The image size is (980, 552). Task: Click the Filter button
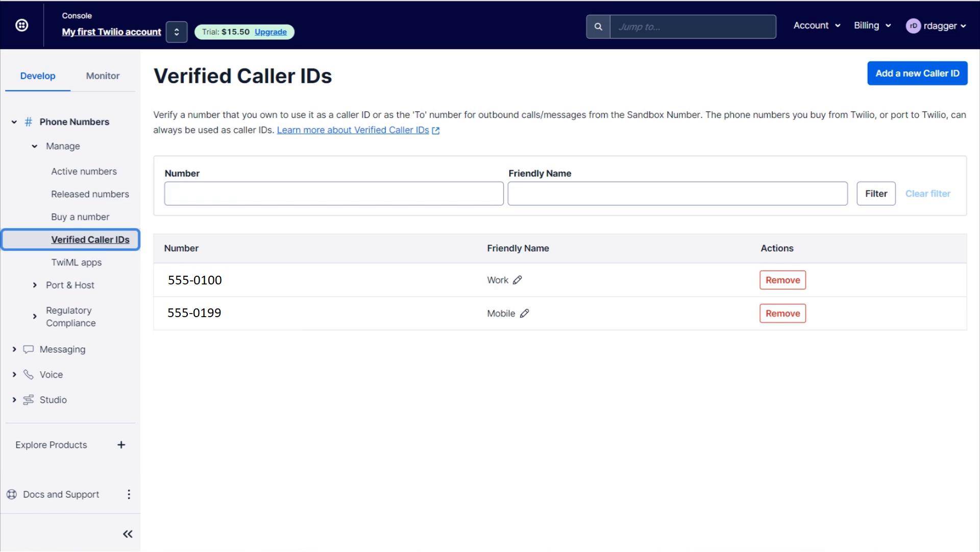(x=876, y=194)
